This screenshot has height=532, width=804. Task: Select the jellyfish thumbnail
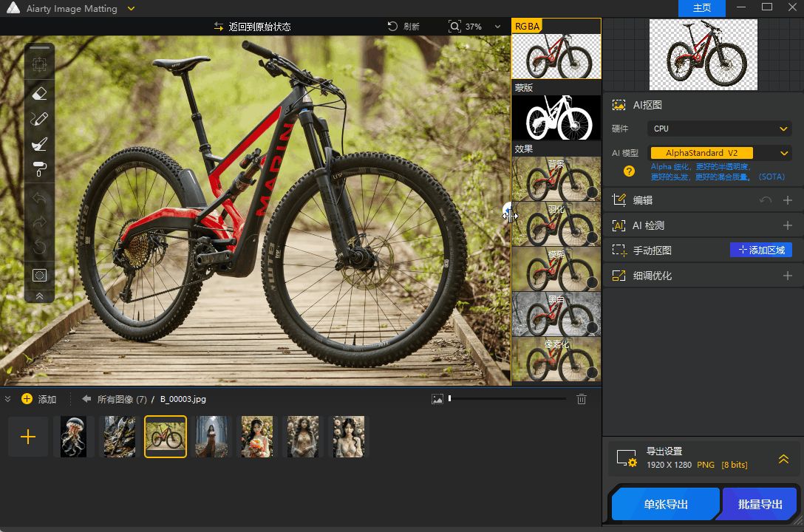click(73, 437)
